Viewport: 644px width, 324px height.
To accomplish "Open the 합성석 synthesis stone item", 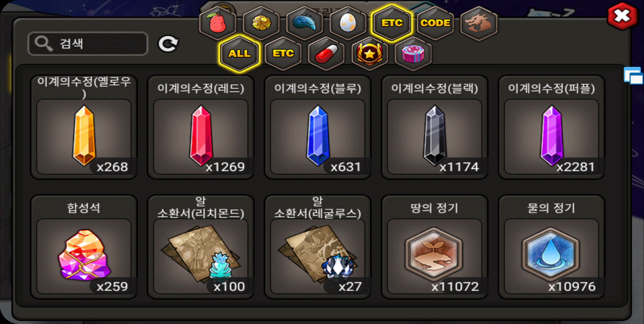I will (84, 247).
